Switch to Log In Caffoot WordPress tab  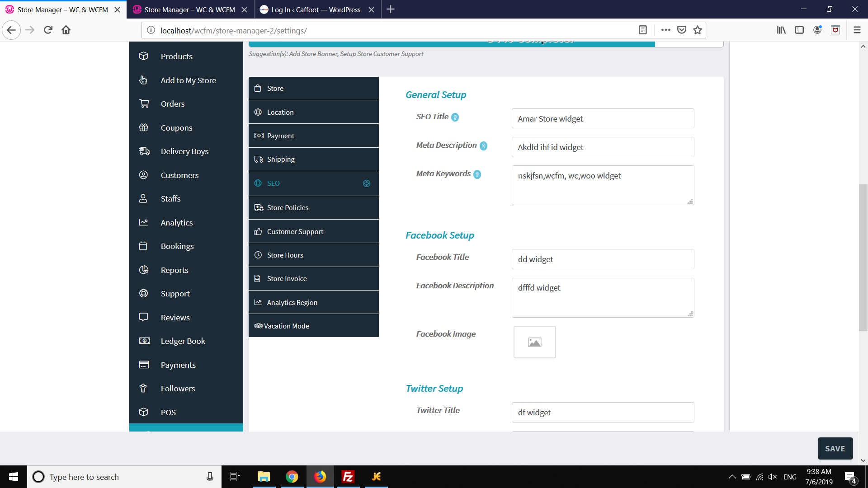[x=317, y=9]
